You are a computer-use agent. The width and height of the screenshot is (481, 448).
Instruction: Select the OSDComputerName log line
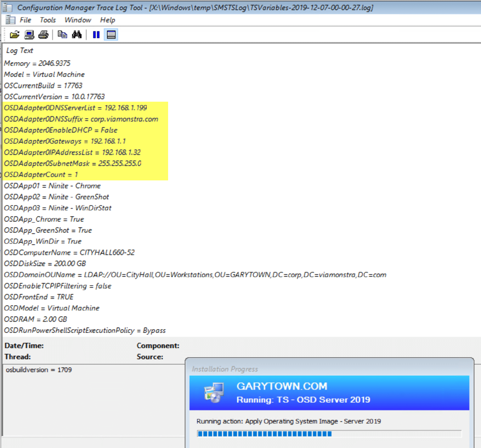tap(69, 252)
